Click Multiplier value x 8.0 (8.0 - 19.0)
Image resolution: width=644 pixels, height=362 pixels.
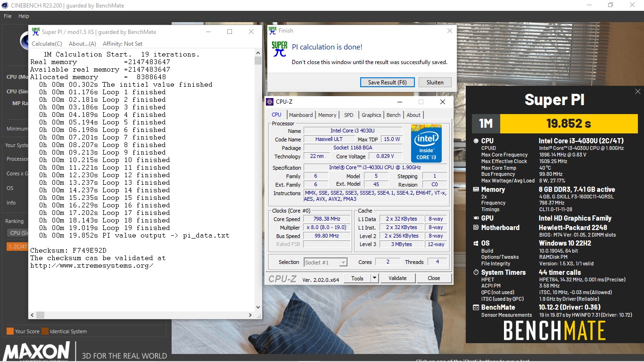[326, 228]
